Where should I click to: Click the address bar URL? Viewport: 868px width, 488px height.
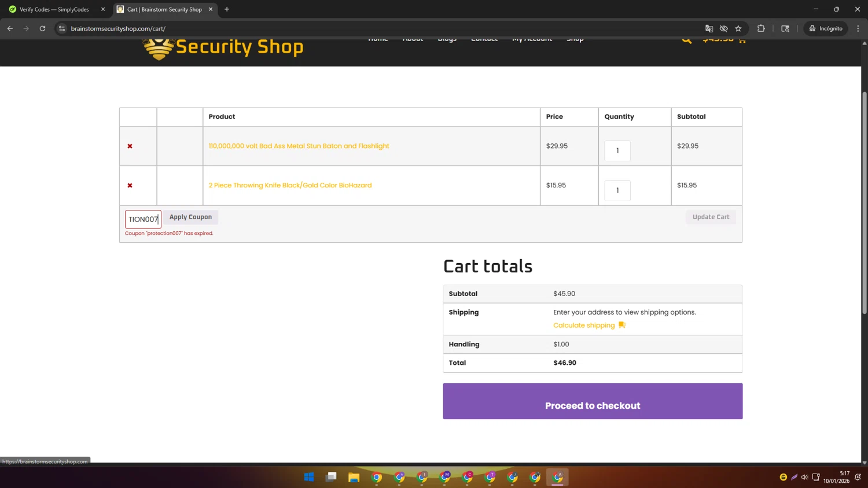118,28
